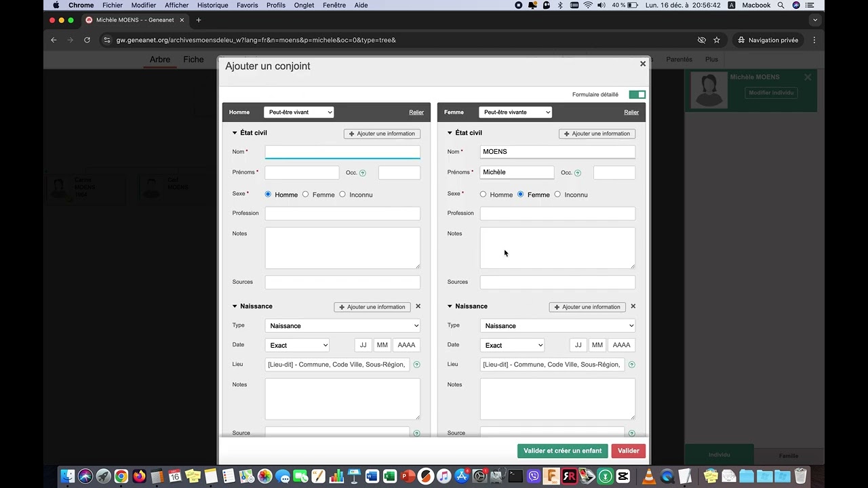The height and width of the screenshot is (488, 868).
Task: Open Microsoft Word from the Dock
Action: click(x=372, y=476)
